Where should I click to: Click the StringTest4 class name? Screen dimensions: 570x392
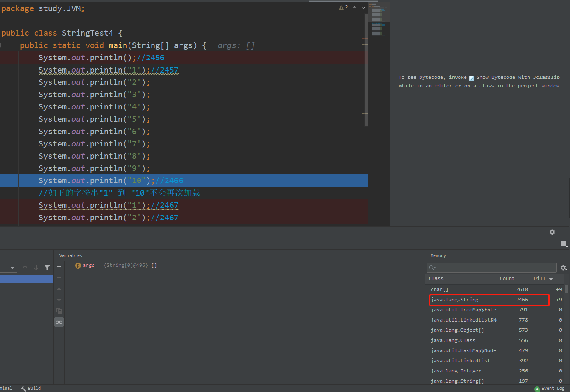(x=87, y=33)
